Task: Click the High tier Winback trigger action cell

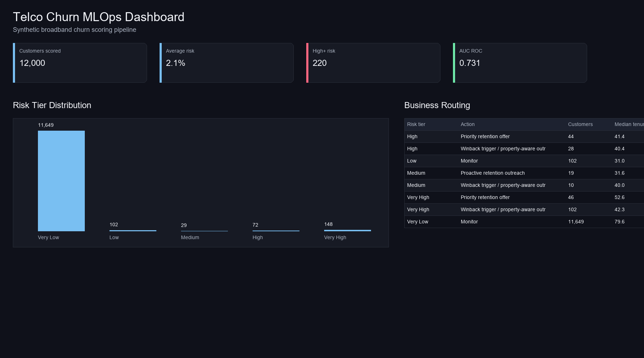Action: point(503,149)
